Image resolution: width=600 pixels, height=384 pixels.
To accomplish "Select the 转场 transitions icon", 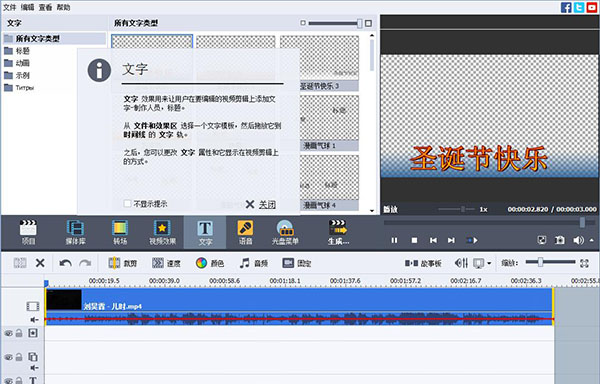I will [x=120, y=232].
